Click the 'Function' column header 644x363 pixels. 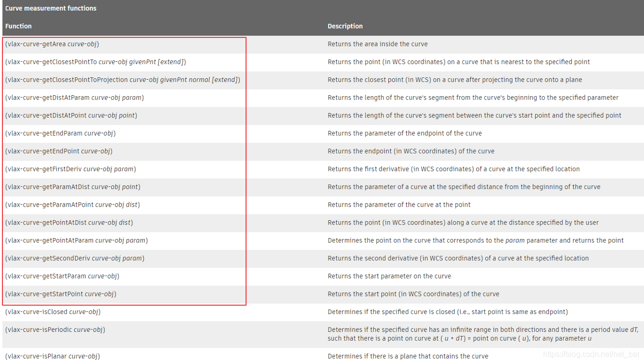click(18, 26)
